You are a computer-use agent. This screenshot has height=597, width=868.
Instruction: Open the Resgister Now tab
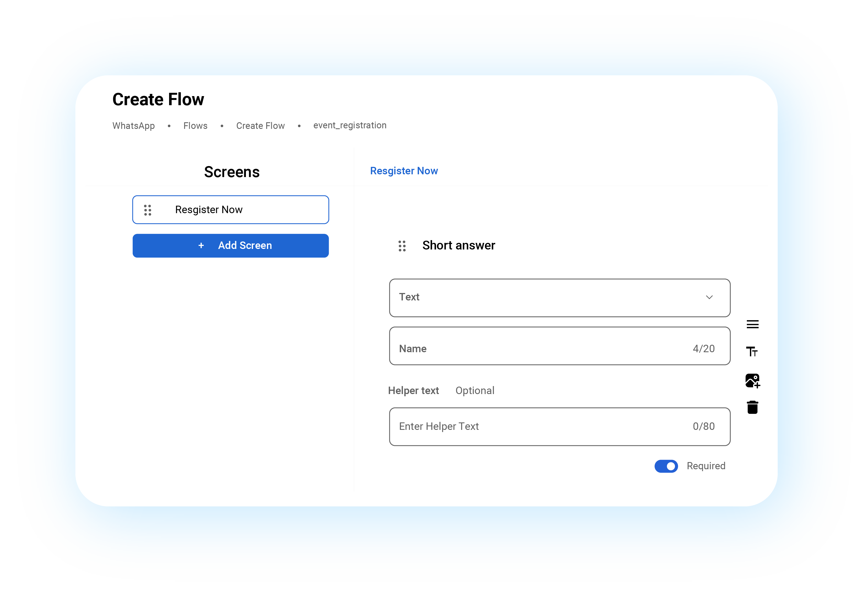[404, 171]
